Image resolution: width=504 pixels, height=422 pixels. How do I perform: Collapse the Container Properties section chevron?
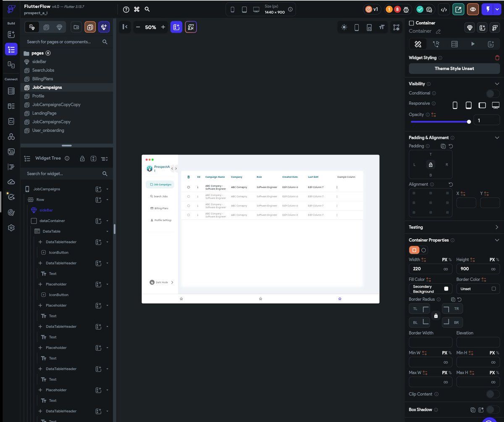pyautogui.click(x=497, y=240)
